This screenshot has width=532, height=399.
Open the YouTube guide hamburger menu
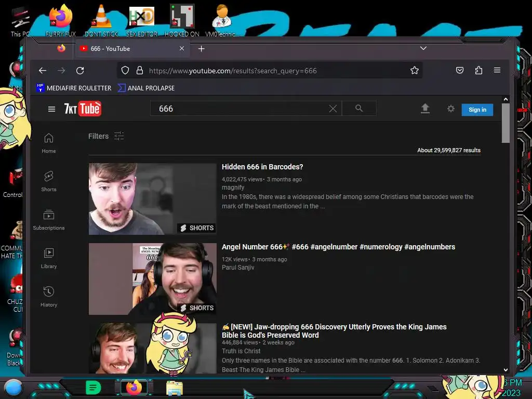click(x=51, y=109)
